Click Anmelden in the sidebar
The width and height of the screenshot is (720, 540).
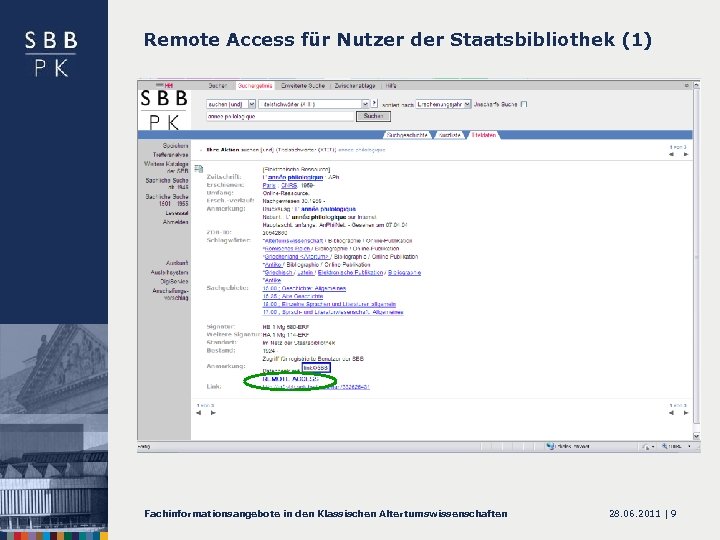(x=175, y=222)
